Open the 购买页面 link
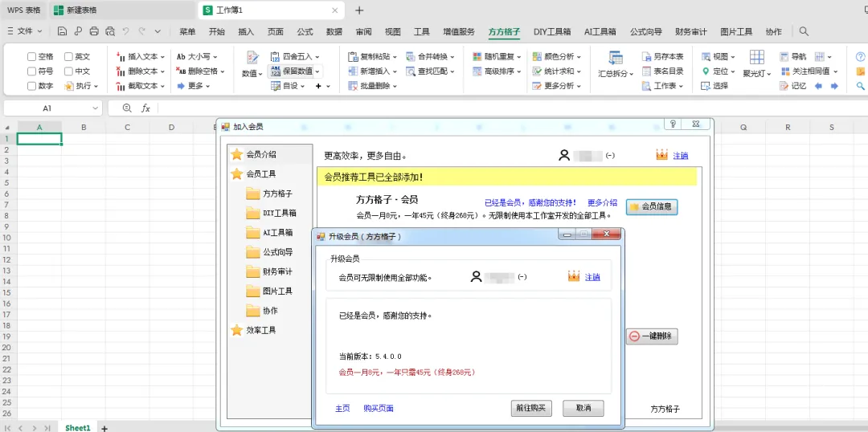The width and height of the screenshot is (868, 432). (x=379, y=408)
